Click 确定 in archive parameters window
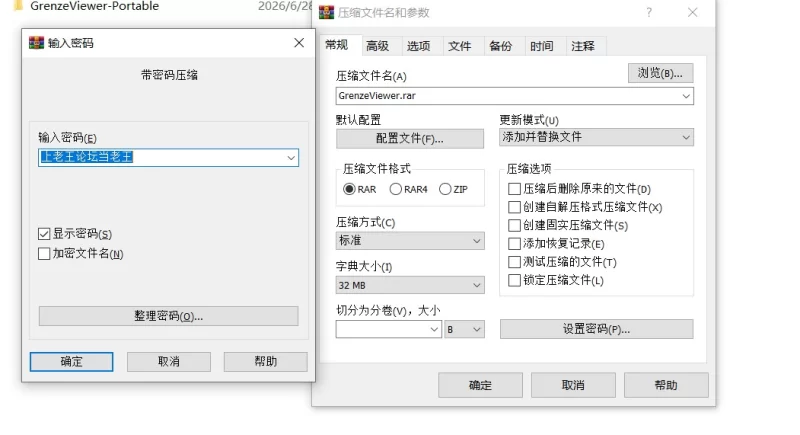 click(480, 385)
